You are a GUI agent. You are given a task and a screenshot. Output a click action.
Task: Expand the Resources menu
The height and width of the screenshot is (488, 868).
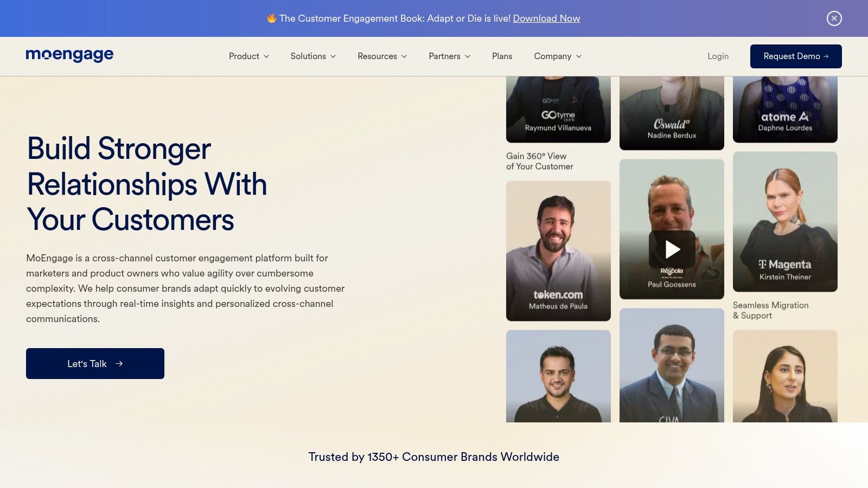point(382,56)
